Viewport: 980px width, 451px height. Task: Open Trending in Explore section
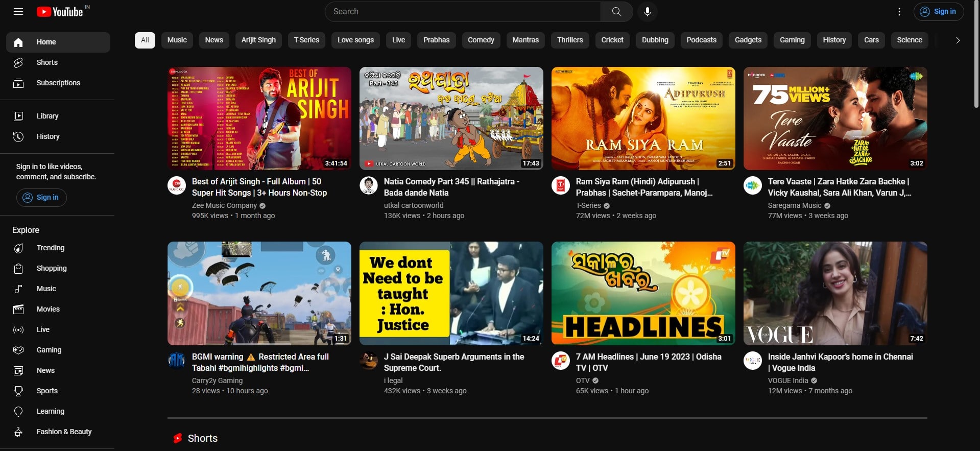pos(58,248)
